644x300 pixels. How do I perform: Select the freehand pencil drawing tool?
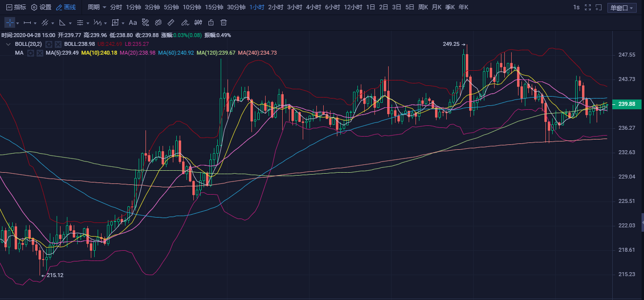click(x=185, y=22)
